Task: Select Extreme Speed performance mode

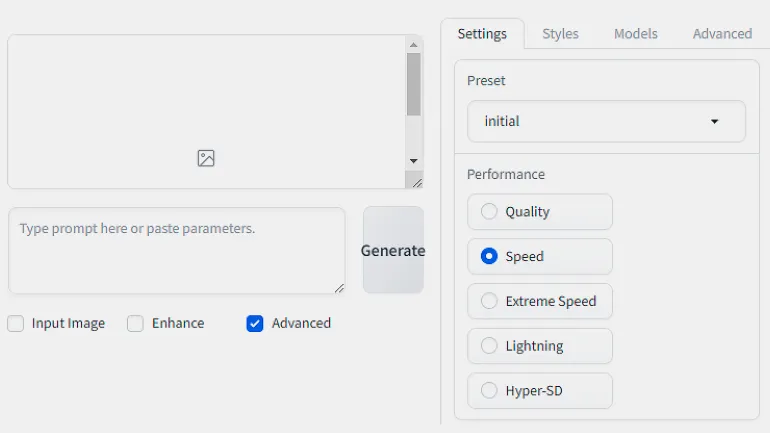Action: pyautogui.click(x=489, y=301)
